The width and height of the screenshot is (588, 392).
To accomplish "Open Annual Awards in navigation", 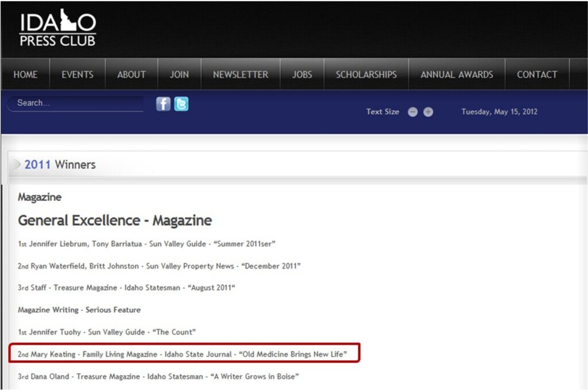I will click(x=457, y=75).
